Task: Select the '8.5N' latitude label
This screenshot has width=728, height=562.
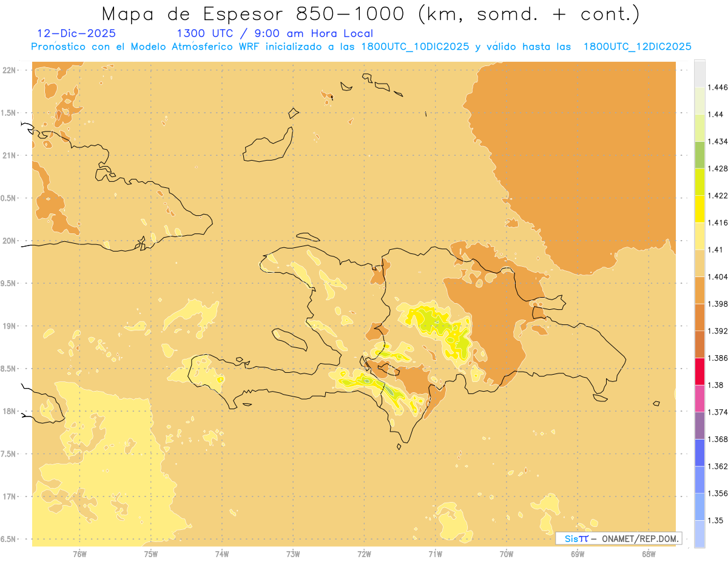Action: point(9,369)
